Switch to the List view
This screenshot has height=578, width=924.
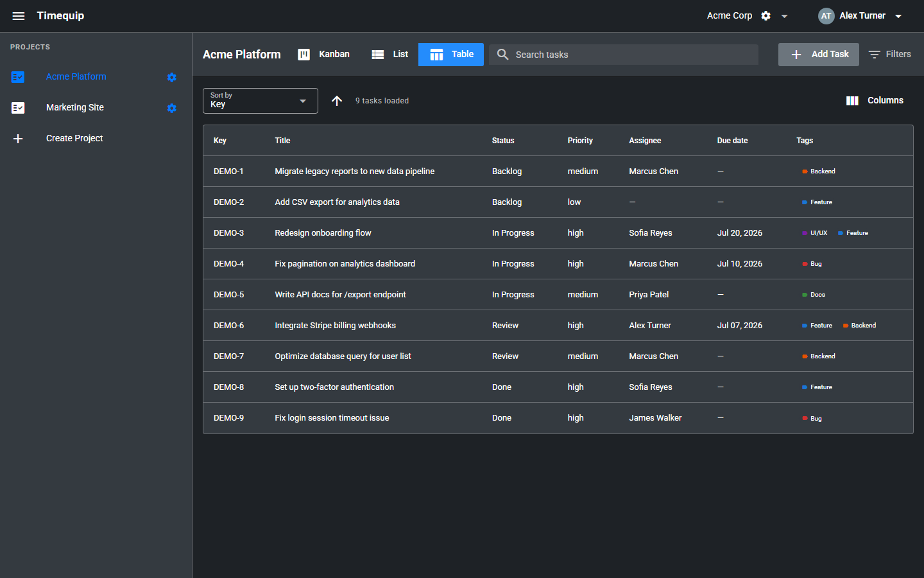(389, 55)
